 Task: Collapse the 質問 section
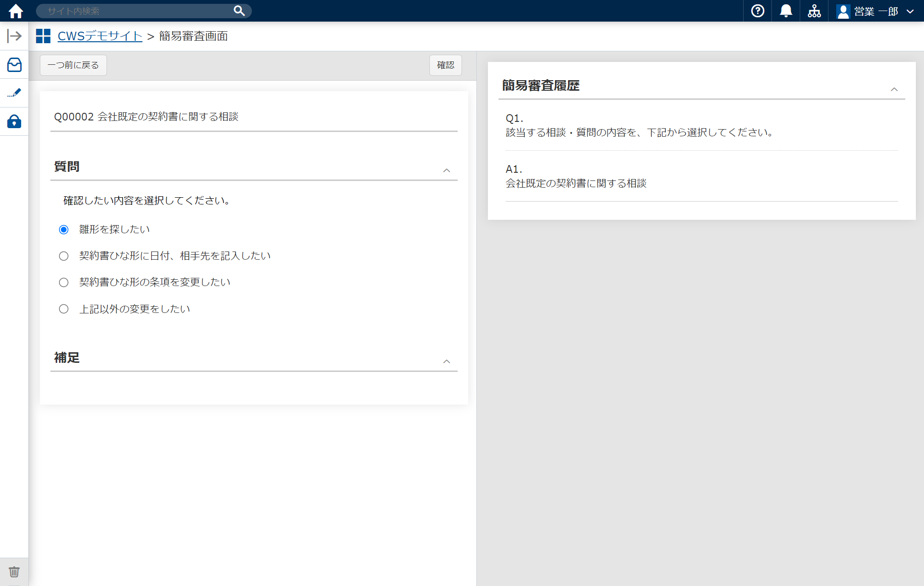coord(447,170)
